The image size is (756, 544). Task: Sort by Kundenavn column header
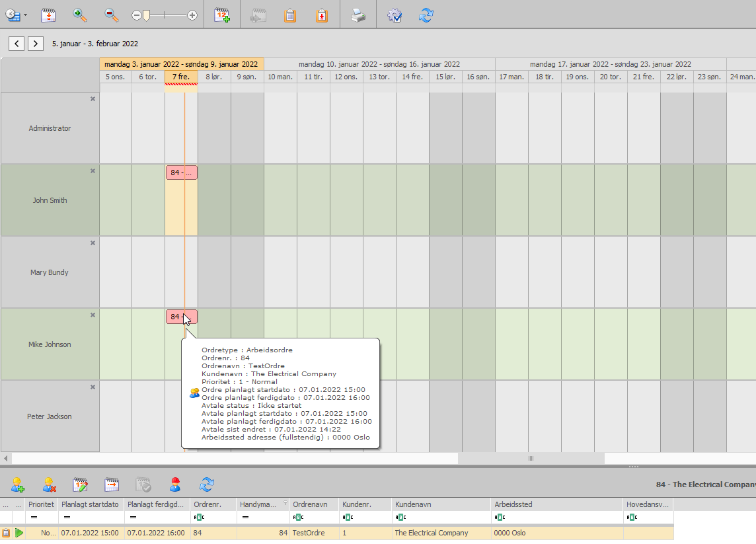(441, 504)
